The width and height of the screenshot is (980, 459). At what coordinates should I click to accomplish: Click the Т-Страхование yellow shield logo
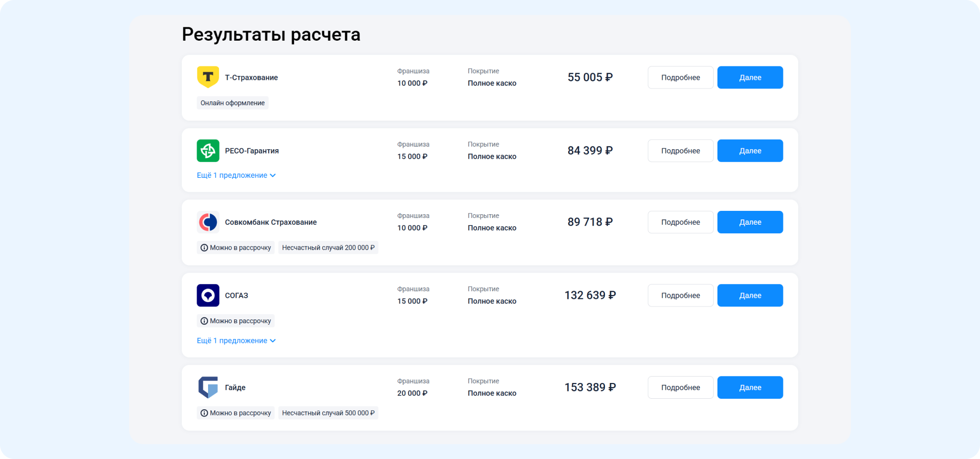[x=208, y=77]
